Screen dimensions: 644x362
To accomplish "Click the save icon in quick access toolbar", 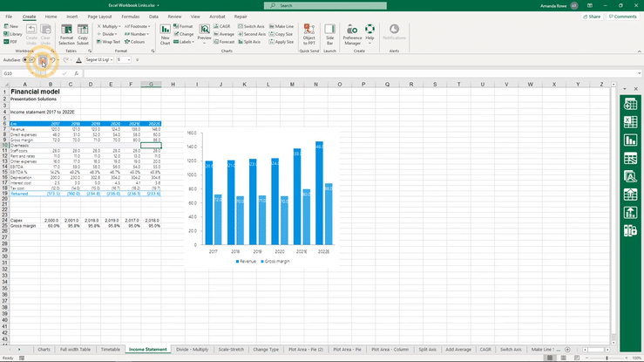I will coord(43,60).
